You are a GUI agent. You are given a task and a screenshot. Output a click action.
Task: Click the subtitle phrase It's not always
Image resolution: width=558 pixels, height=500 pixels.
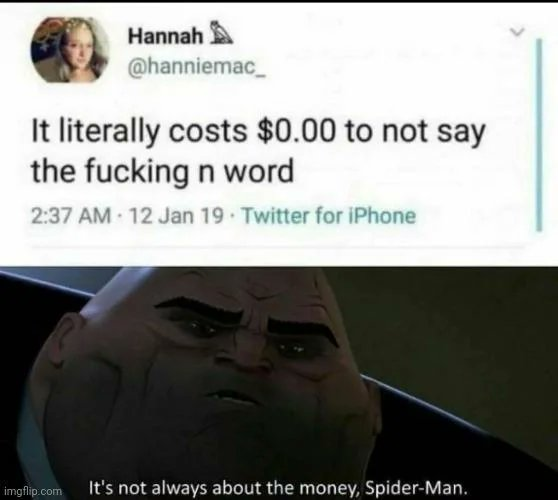pyautogui.click(x=147, y=488)
